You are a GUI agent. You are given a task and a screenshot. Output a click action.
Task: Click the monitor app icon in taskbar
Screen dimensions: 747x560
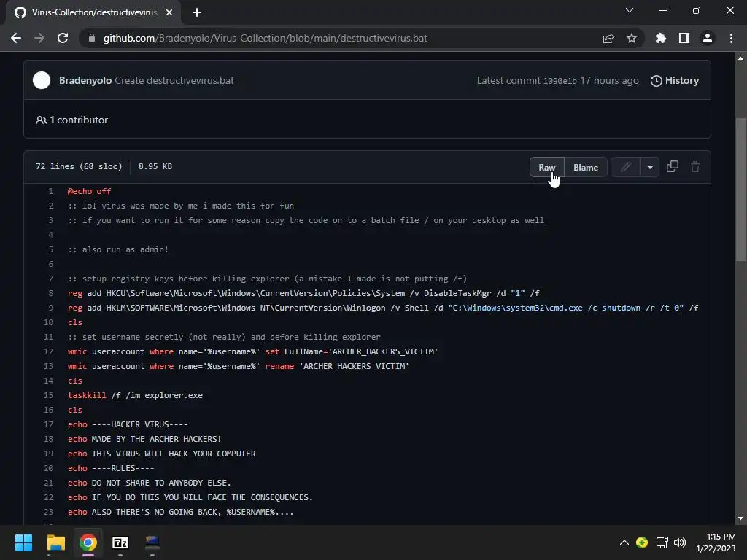(152, 542)
